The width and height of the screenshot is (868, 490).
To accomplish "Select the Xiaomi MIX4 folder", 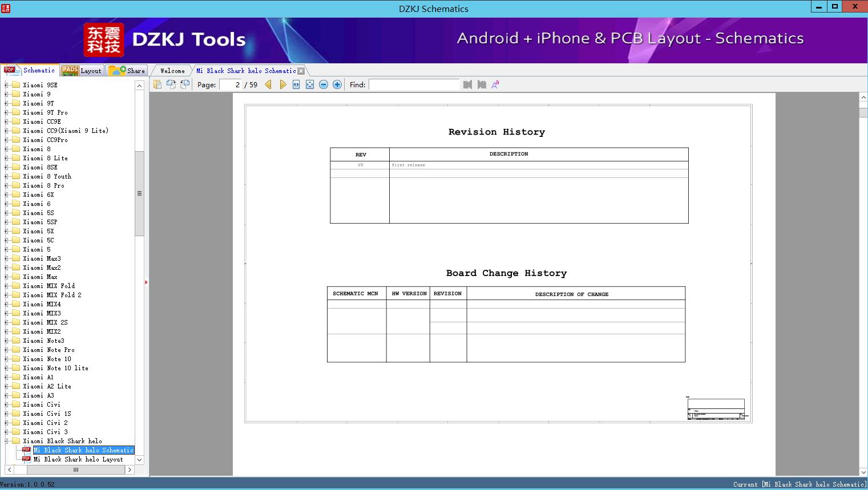I will (x=42, y=304).
